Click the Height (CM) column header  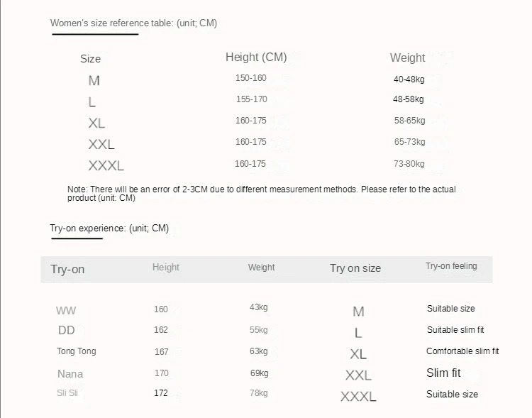click(256, 57)
